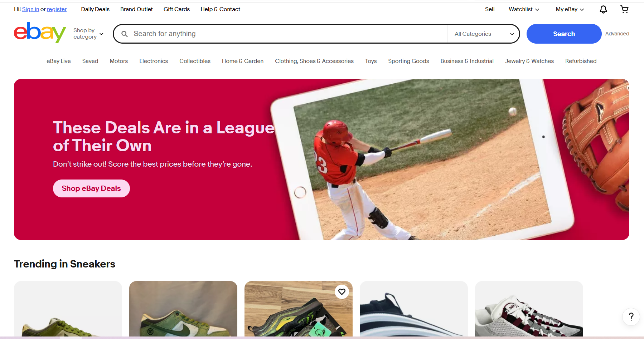Open the Advanced search link
This screenshot has width=644, height=339.
[x=617, y=34]
